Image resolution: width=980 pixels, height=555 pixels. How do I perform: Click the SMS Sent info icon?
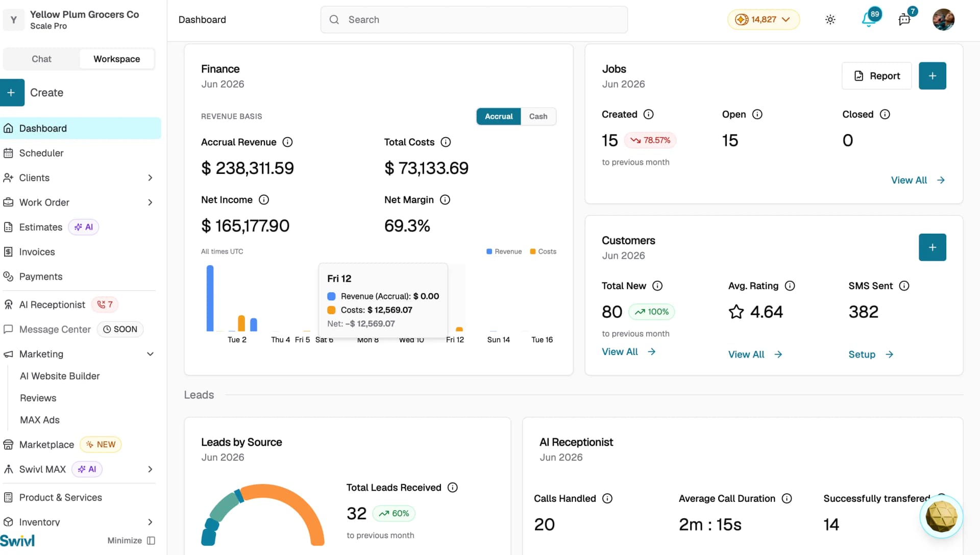click(x=904, y=286)
